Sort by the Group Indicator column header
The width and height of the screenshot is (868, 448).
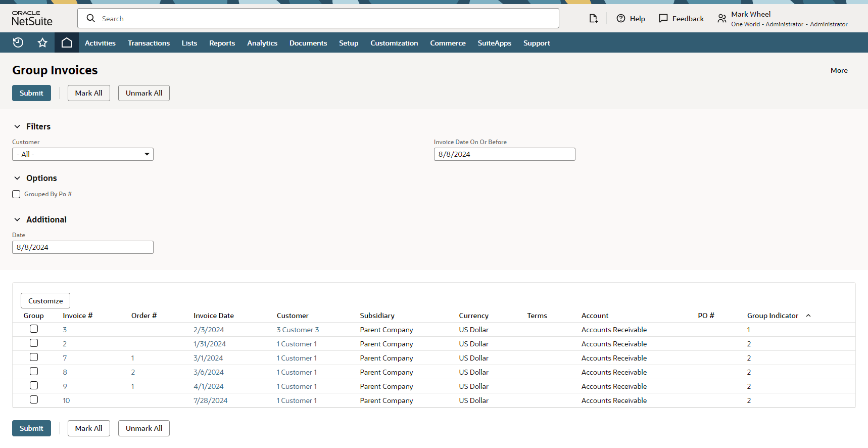coord(773,316)
